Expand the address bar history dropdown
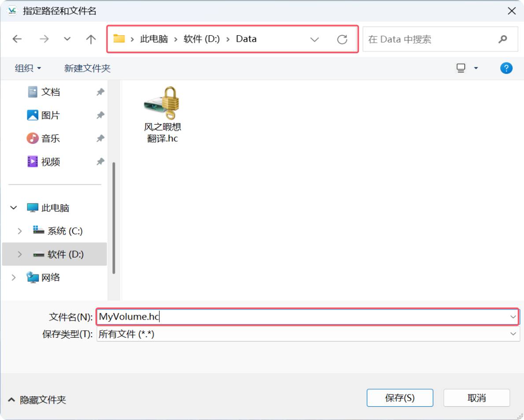Screen dimensions: 524x420 [314, 39]
